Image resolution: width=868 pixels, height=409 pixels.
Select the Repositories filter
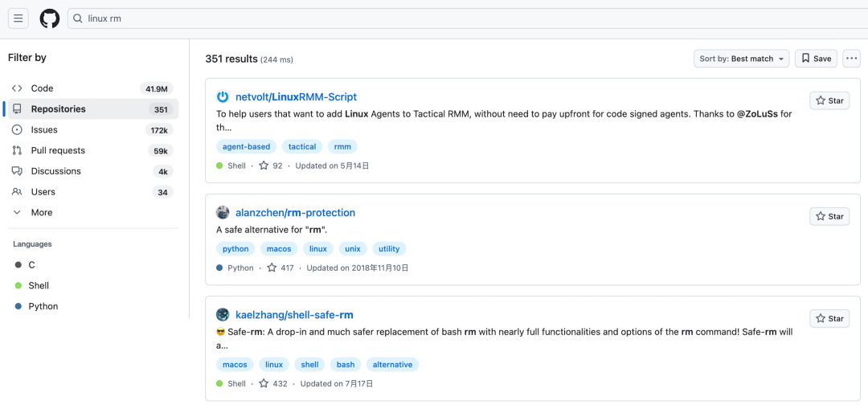tap(93, 109)
